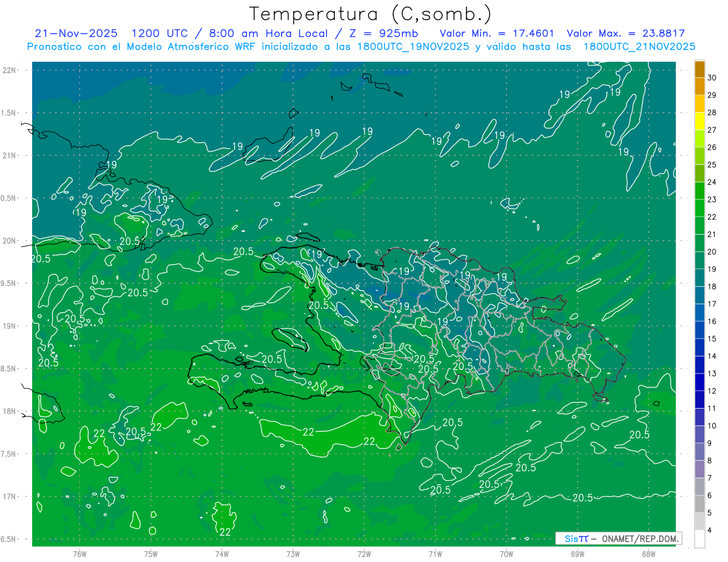Click the '72W' longitude axis label
Screen dimensions: 728x562
coord(364,554)
